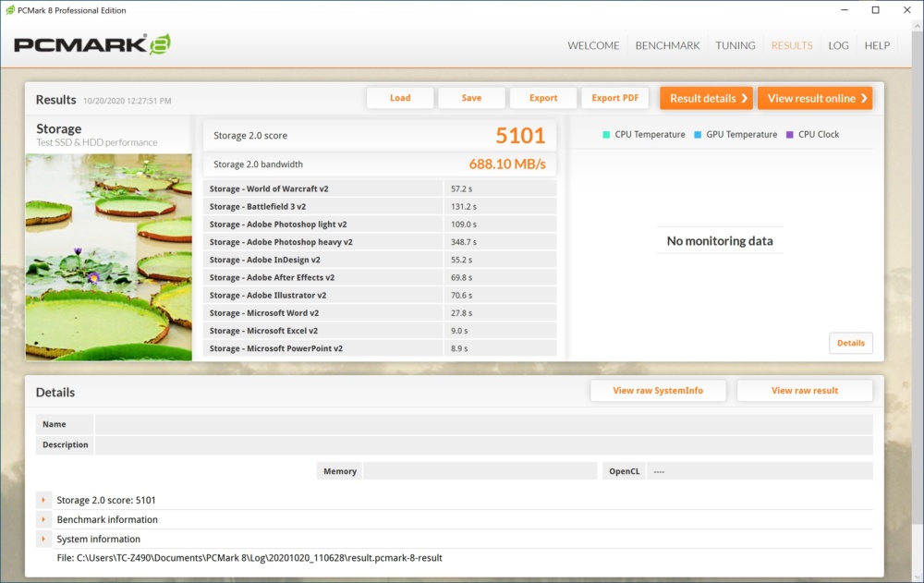
Task: Open the WELCOME tab
Action: 593,45
